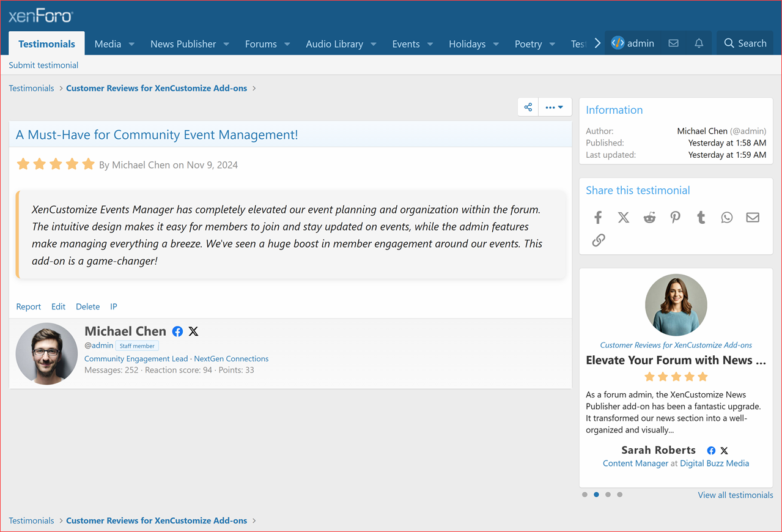Open top breadcrumb Testimonials link

[x=31, y=88]
